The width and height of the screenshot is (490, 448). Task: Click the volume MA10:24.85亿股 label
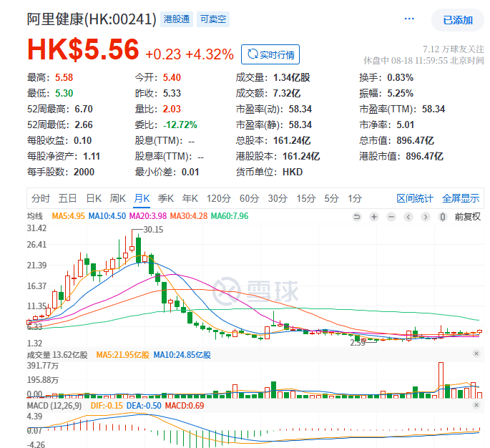(x=182, y=355)
